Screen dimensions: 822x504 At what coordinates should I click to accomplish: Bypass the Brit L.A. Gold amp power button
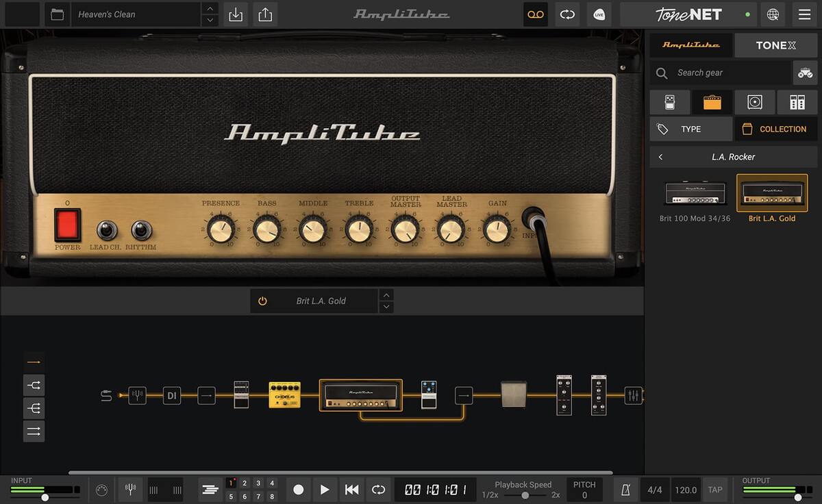pyautogui.click(x=262, y=300)
